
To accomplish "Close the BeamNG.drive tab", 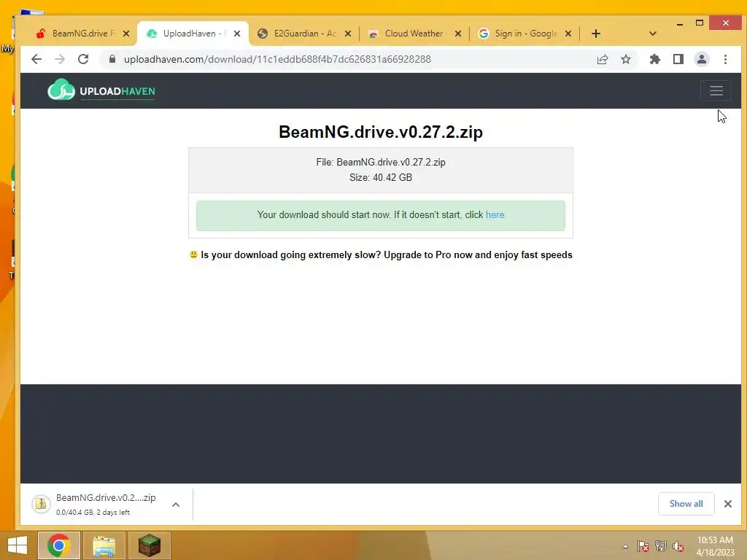I will [x=125, y=34].
